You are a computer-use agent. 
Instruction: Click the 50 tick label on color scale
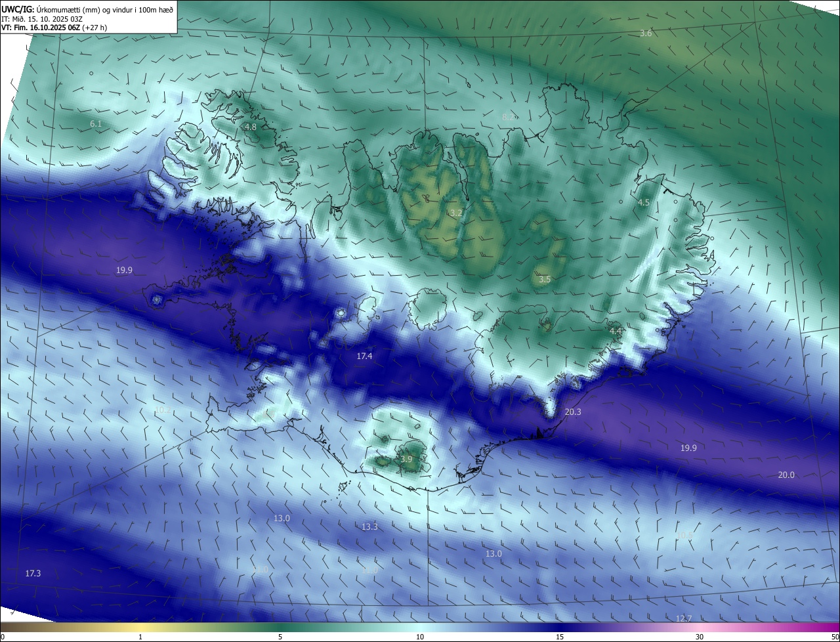point(835,637)
